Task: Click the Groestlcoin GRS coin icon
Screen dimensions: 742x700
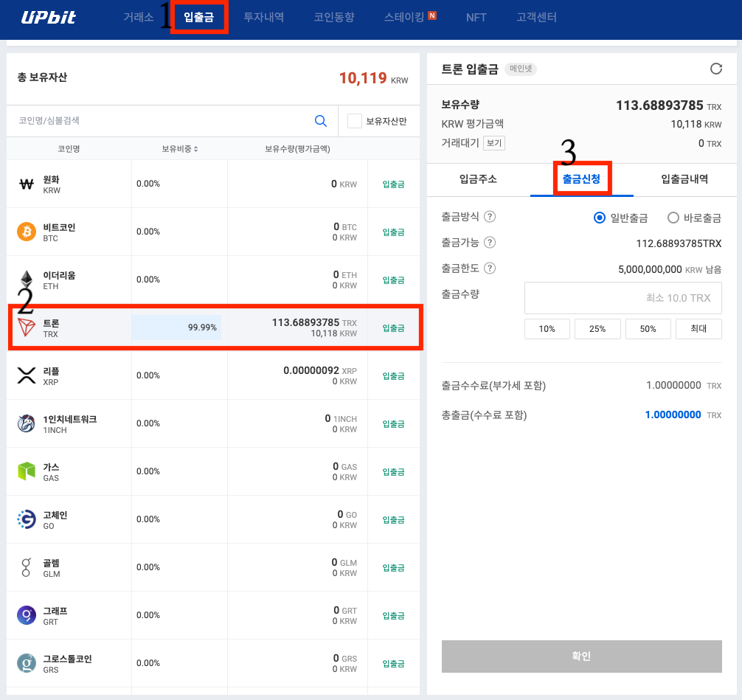Action: (x=27, y=663)
